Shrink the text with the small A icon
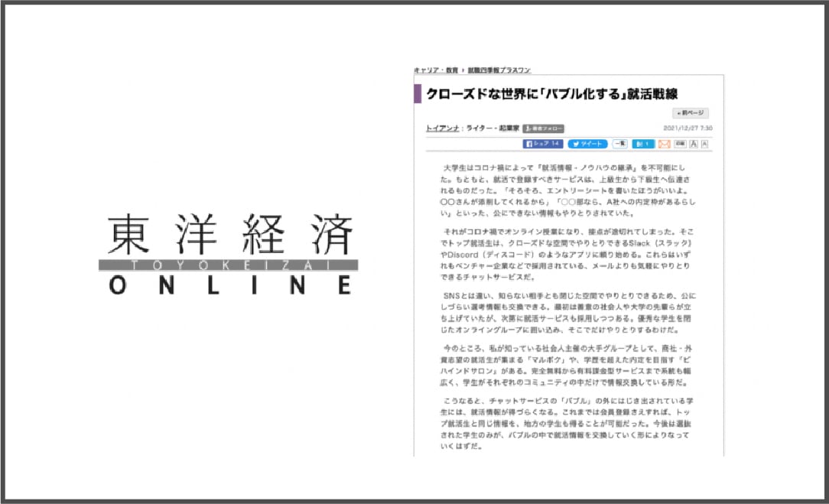 point(704,143)
